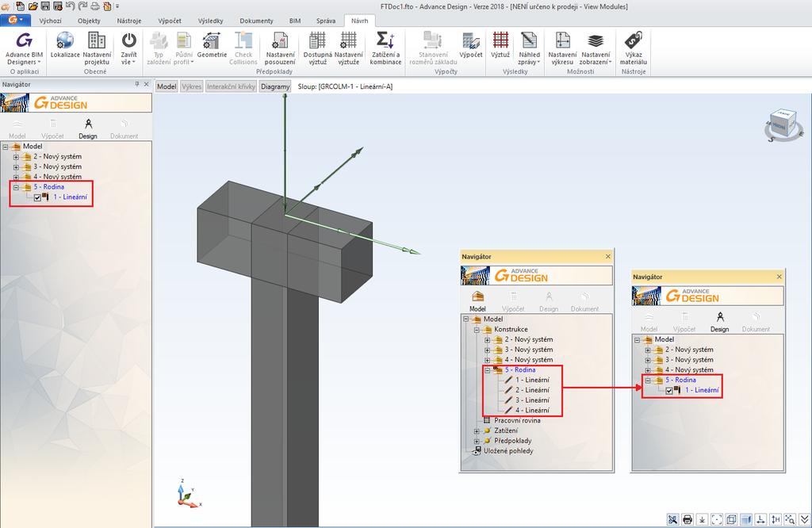Open Nastavení zobrazení layers icon
The image size is (812, 528).
pos(596,40)
